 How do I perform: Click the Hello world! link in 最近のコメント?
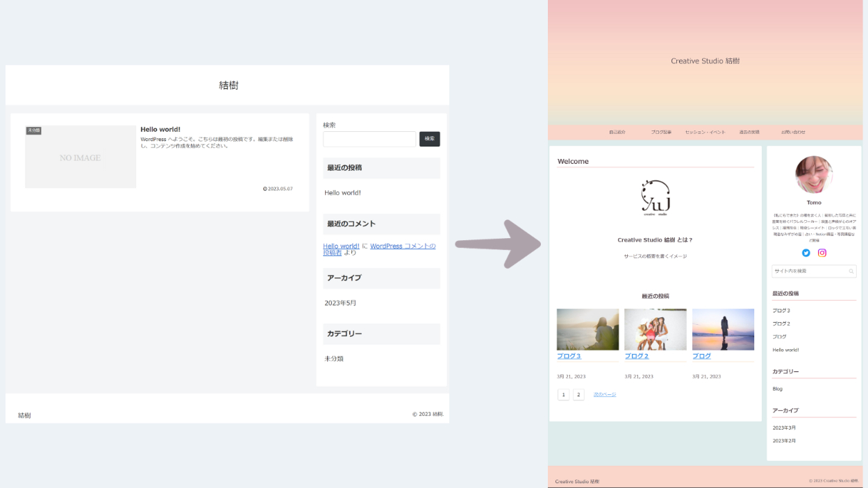click(x=341, y=246)
